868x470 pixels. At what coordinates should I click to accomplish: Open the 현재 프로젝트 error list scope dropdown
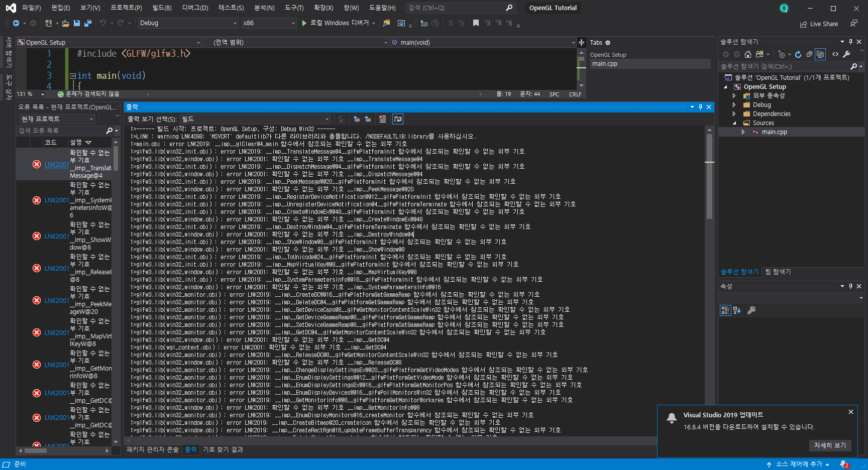[x=57, y=119]
